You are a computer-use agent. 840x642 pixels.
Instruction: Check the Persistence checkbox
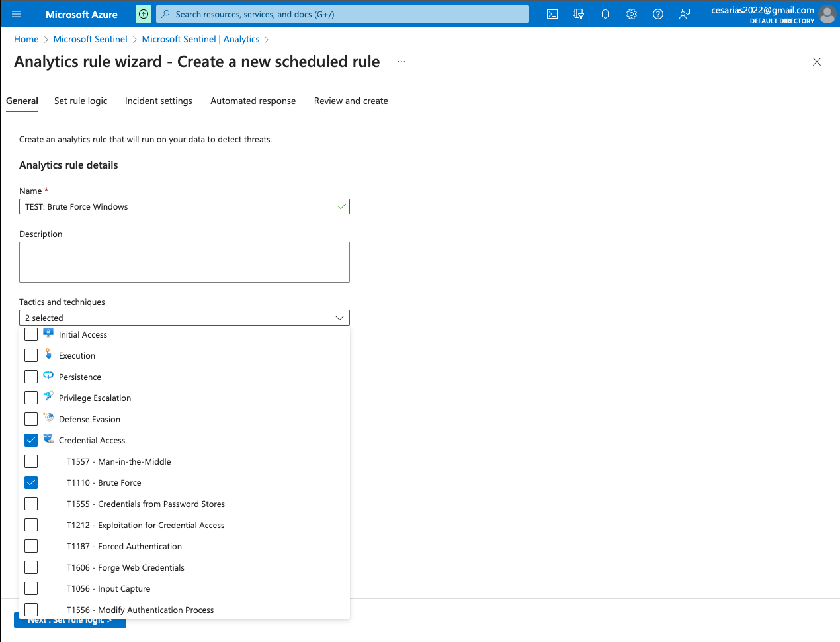tap(31, 377)
